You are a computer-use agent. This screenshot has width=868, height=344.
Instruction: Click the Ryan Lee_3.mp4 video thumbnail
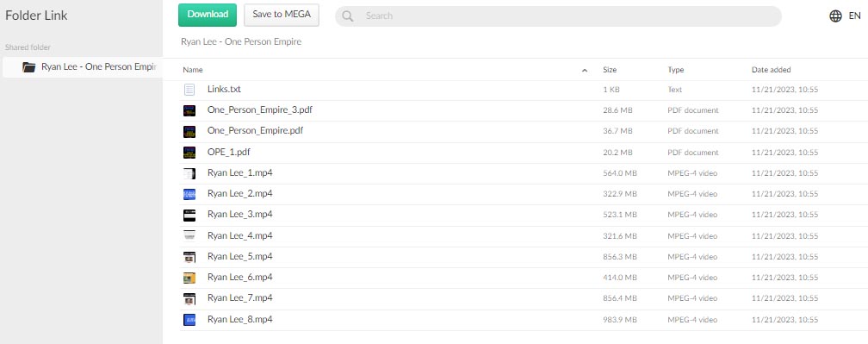click(189, 215)
